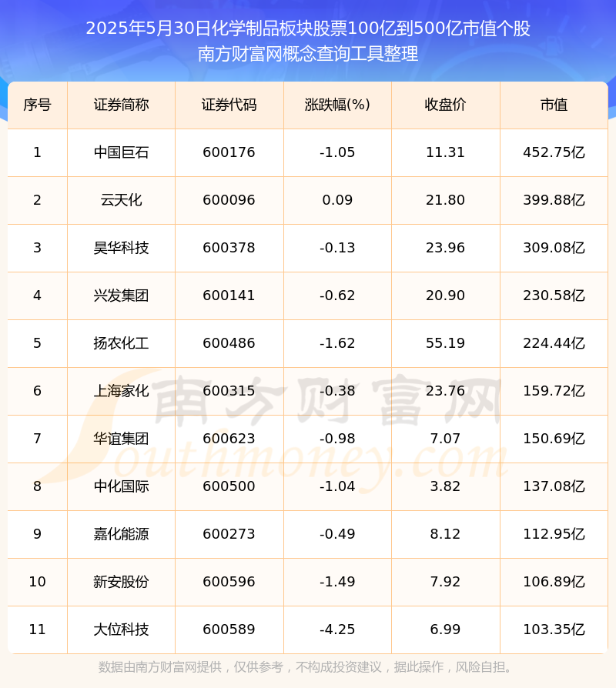This screenshot has width=616, height=688.
Task: Click change percentage -0.13
Action: click(337, 248)
